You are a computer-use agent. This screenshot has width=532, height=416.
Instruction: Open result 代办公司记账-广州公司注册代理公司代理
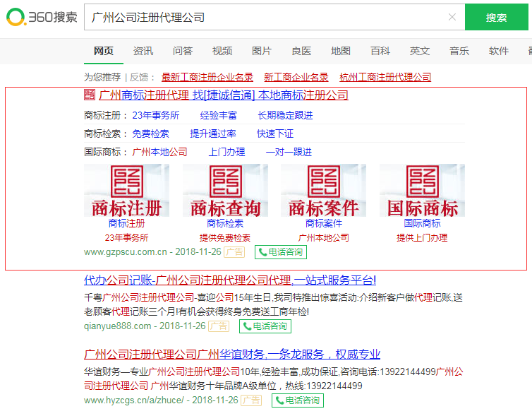tap(230, 280)
